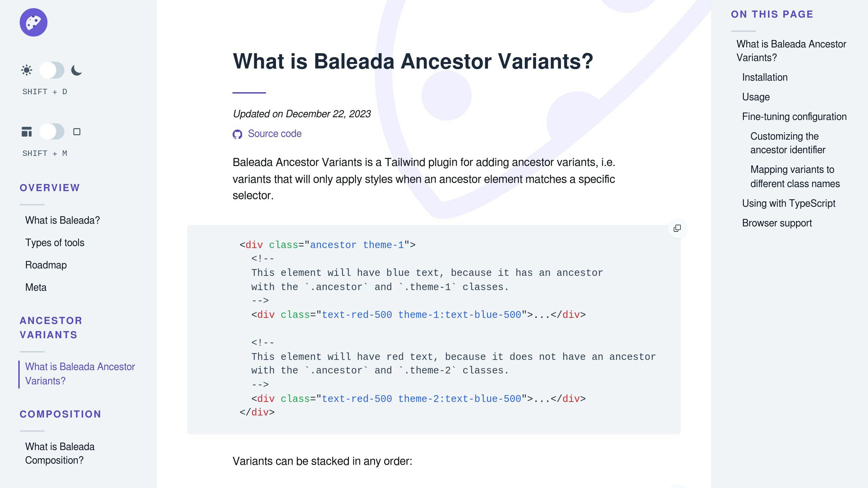Image resolution: width=868 pixels, height=488 pixels.
Task: Toggle the minimap display switch
Action: pos(52,132)
